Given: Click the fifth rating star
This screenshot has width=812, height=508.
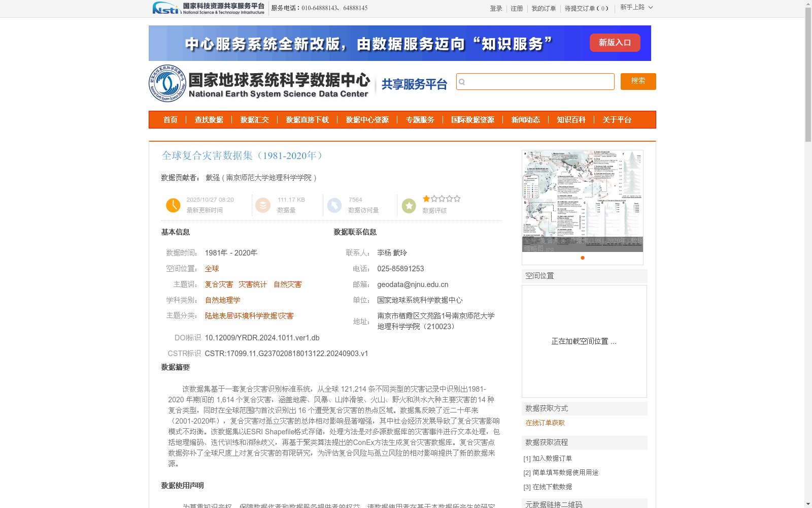Looking at the screenshot, I should (x=457, y=199).
